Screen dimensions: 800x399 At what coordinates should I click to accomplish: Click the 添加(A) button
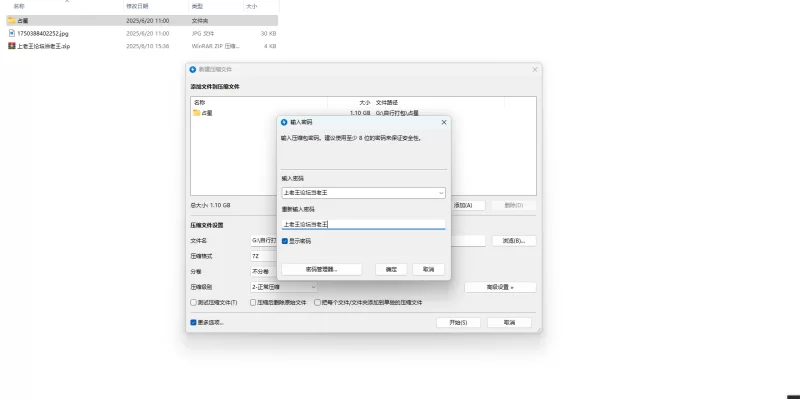pos(467,205)
